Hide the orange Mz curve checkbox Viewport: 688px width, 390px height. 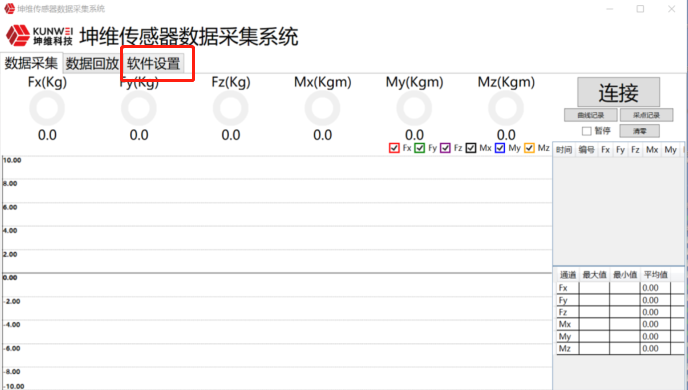pyautogui.click(x=529, y=148)
